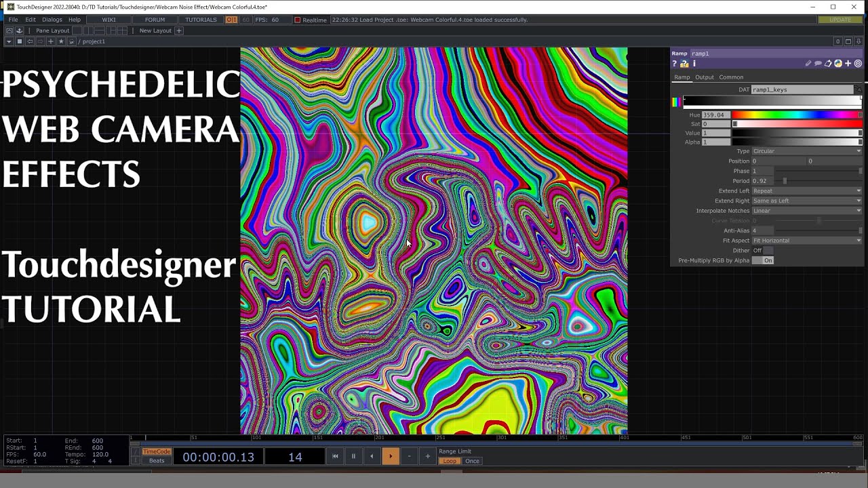The image size is (868, 488).
Task: Click the square pane type icon in path bar
Action: [19, 41]
